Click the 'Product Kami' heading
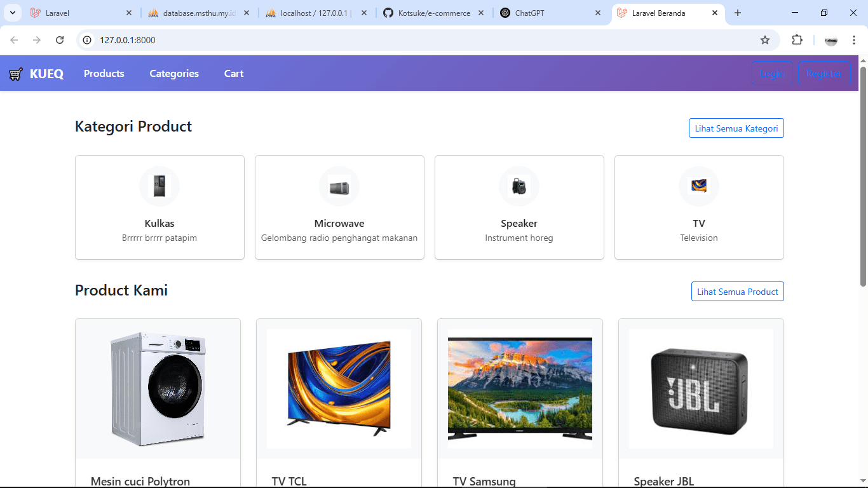Image resolution: width=868 pixels, height=488 pixels. 121,290
